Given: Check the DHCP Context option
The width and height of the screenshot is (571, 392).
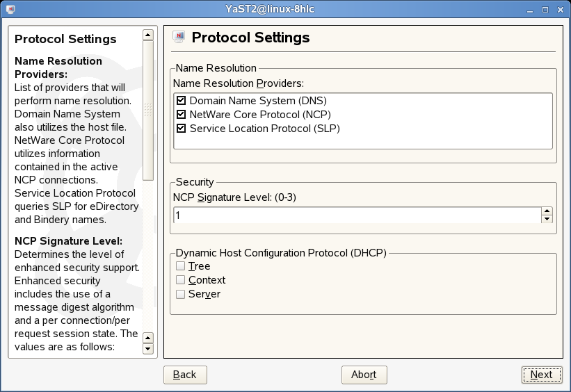Looking at the screenshot, I should pyautogui.click(x=181, y=280).
